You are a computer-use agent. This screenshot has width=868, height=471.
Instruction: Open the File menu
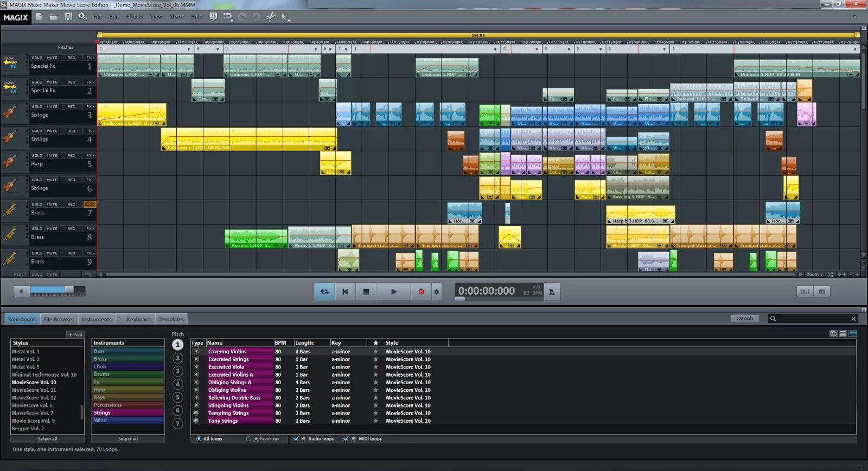tap(98, 17)
